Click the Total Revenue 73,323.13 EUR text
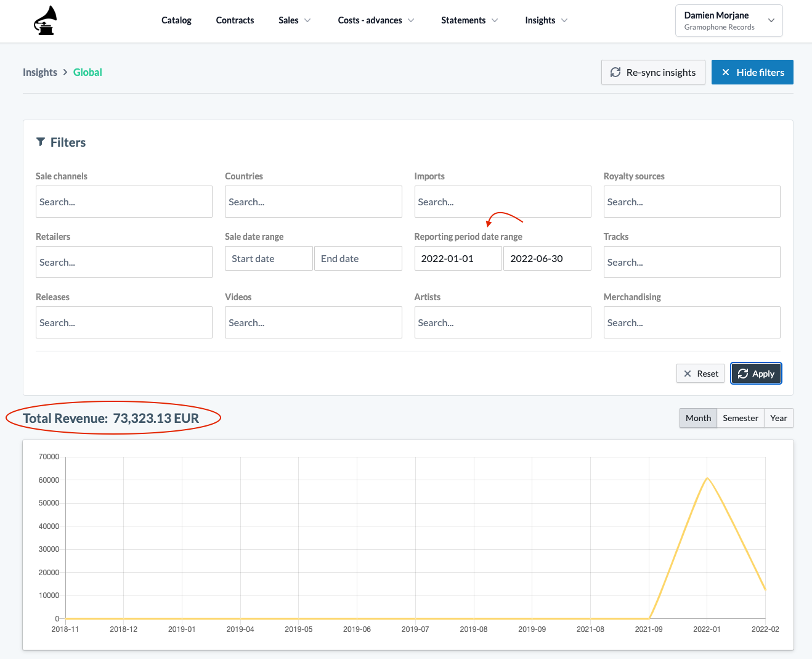This screenshot has height=659, width=812. point(111,418)
